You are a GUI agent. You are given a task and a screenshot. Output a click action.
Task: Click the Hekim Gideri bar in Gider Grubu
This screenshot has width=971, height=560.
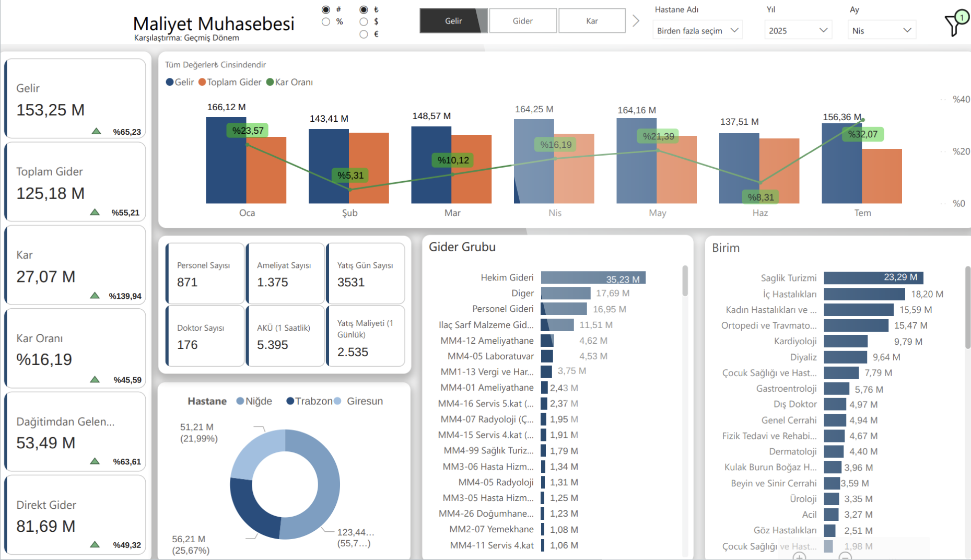click(x=593, y=278)
